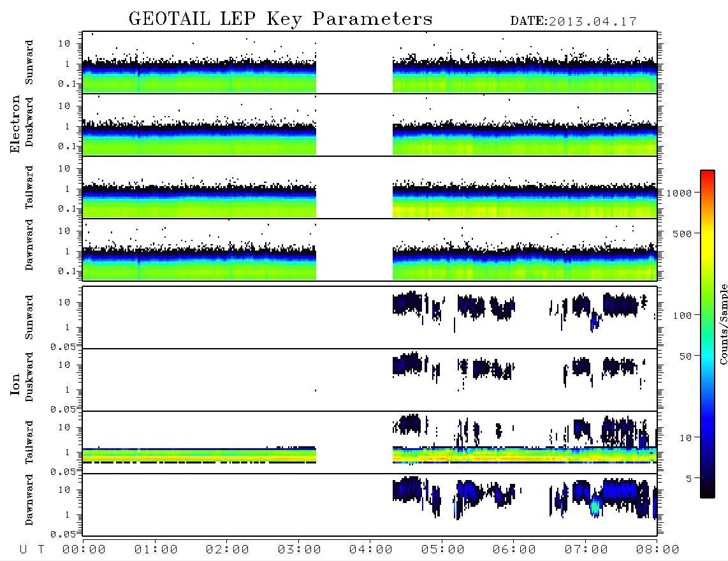Click the 01:00 time tick label
Image resolution: width=728 pixels, height=561 pixels.
click(x=156, y=550)
